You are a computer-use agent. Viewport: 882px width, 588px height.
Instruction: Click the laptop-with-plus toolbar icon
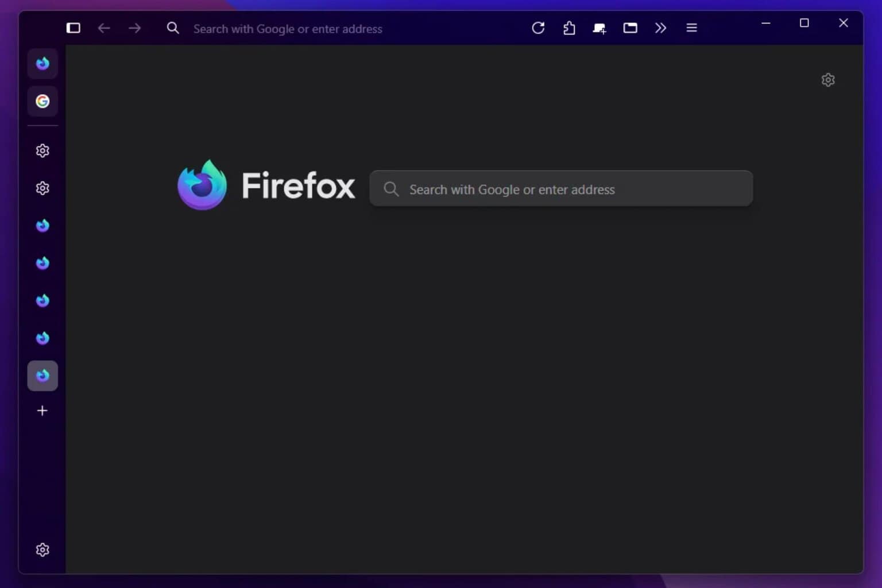point(599,28)
